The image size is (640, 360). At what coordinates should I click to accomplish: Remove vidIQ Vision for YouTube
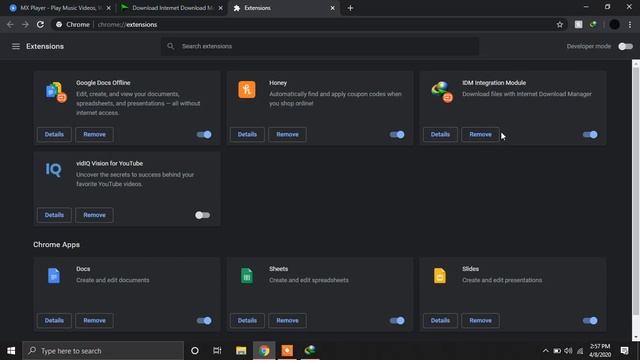[94, 215]
